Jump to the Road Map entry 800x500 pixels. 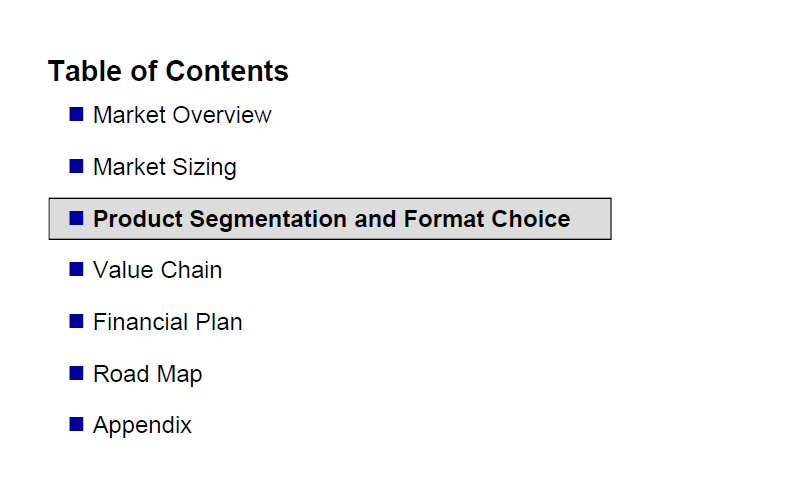pyautogui.click(x=148, y=374)
